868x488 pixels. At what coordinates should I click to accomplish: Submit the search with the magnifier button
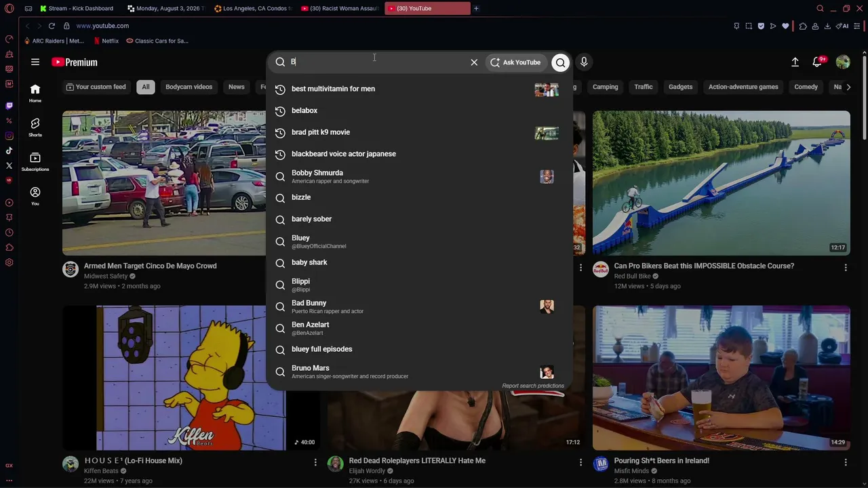click(561, 62)
